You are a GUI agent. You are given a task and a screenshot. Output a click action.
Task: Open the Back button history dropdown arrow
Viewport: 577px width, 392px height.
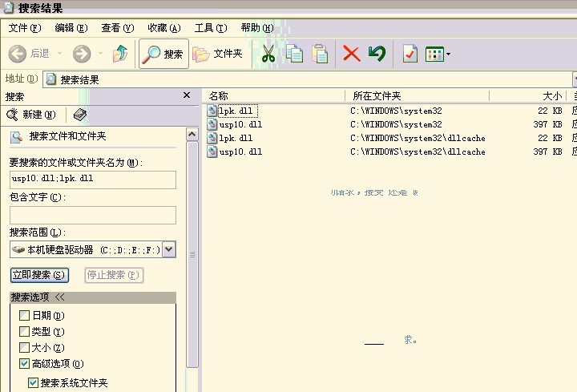(59, 54)
